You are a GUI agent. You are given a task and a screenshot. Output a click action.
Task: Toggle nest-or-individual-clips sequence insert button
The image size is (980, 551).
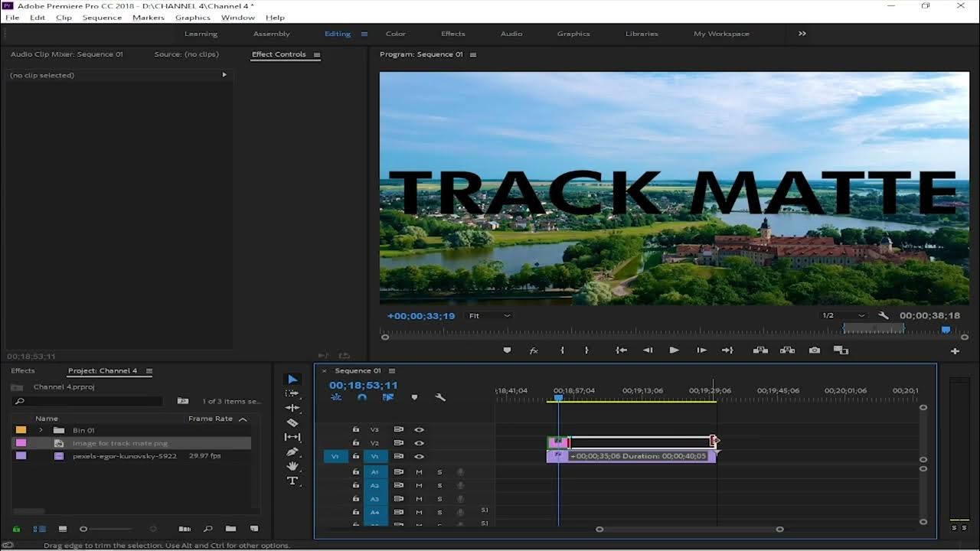336,397
